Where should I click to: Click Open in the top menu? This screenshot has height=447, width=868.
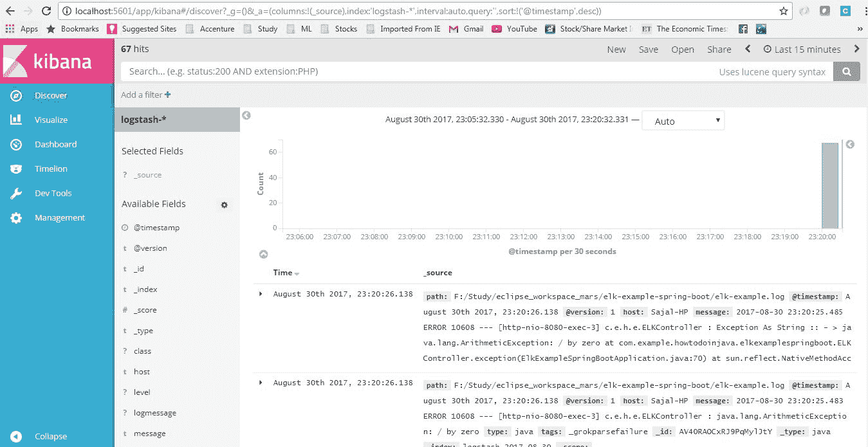[683, 50]
